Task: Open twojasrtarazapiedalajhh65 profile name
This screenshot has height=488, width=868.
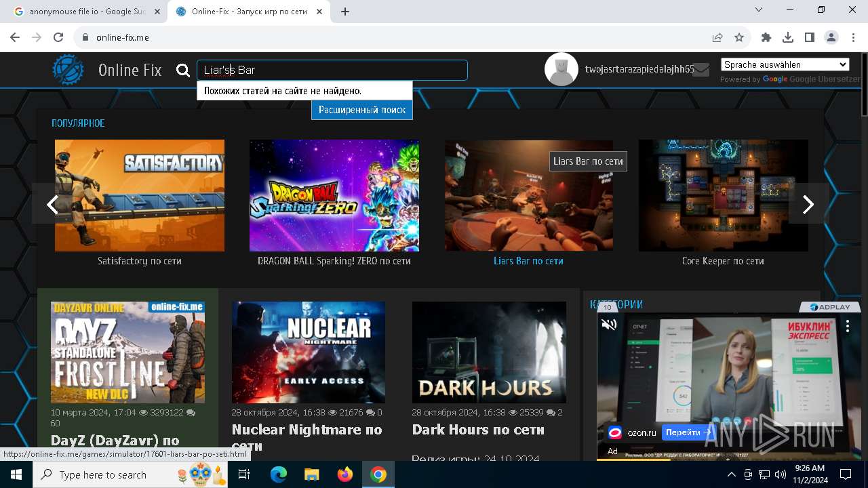Action: (639, 70)
